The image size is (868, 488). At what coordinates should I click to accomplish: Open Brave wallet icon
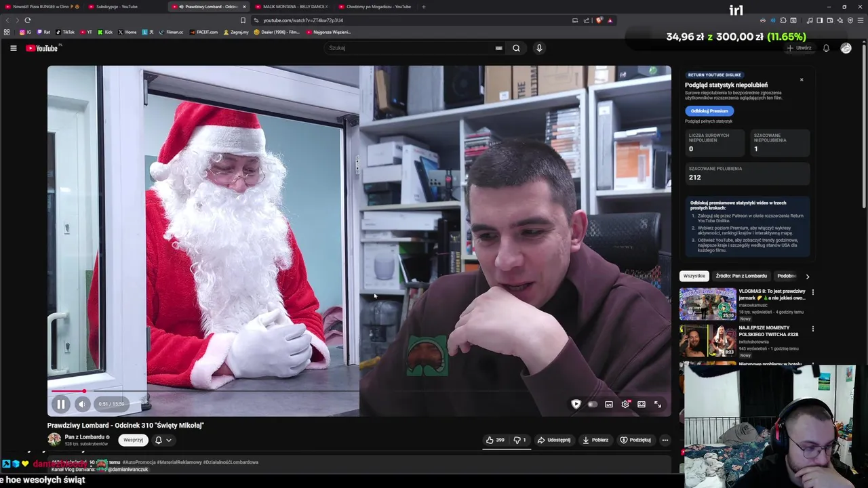click(829, 20)
